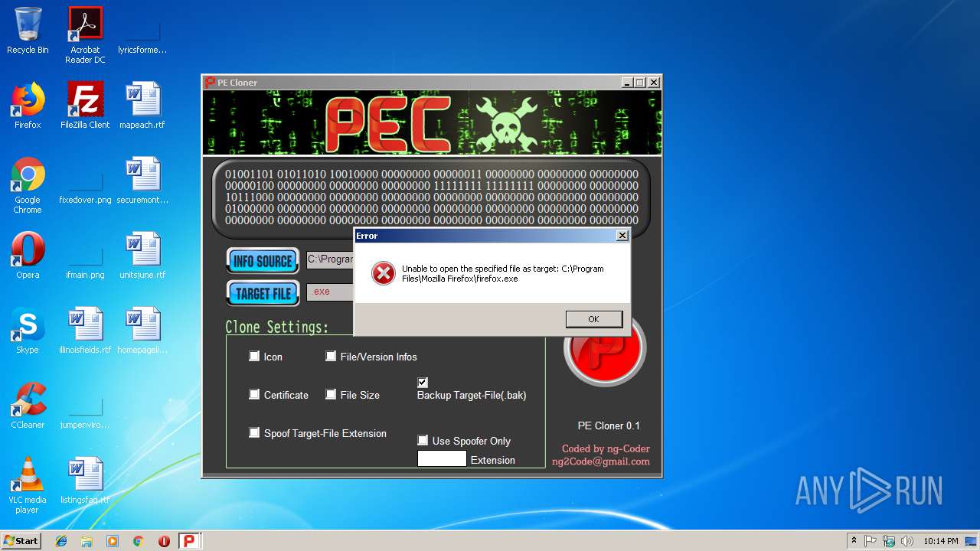
Task: Tick the File Size checkbox
Action: (x=331, y=395)
